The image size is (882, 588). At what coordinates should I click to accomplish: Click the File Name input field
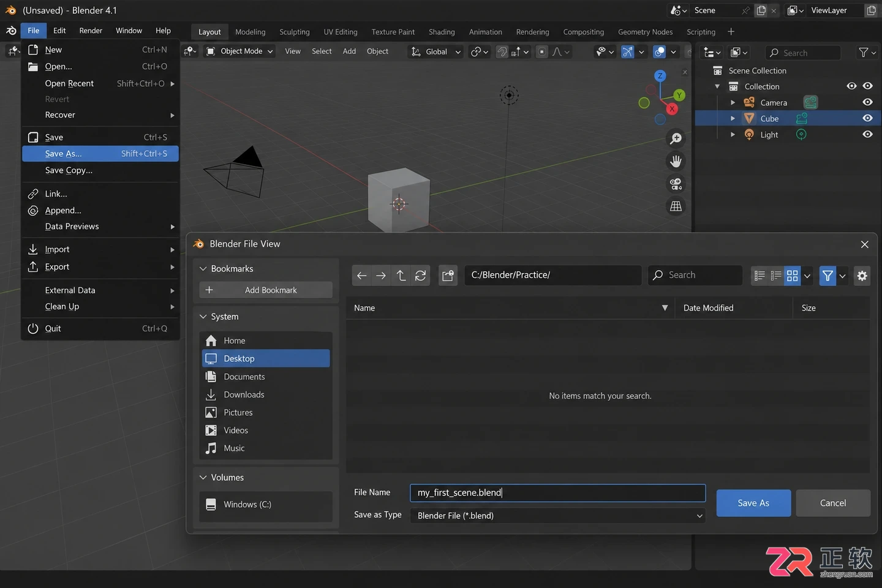557,493
